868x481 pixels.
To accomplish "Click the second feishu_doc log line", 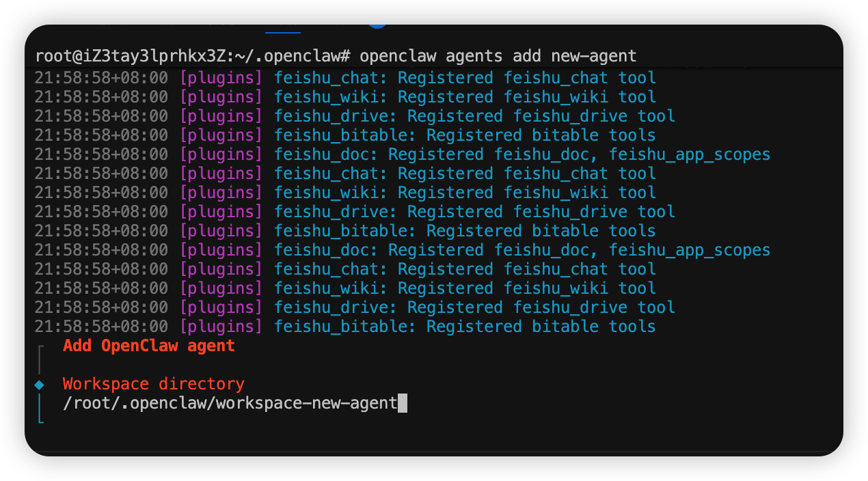I will [522, 250].
